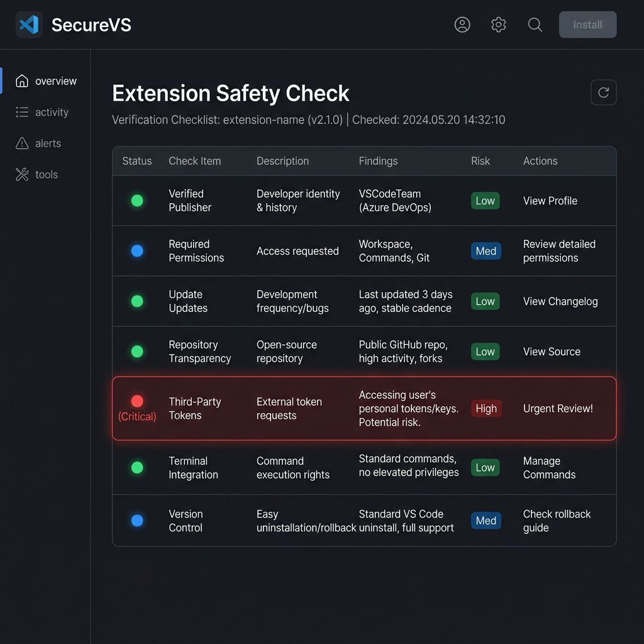Sort by the Check Item column header
This screenshot has height=644, width=644.
pos(195,161)
